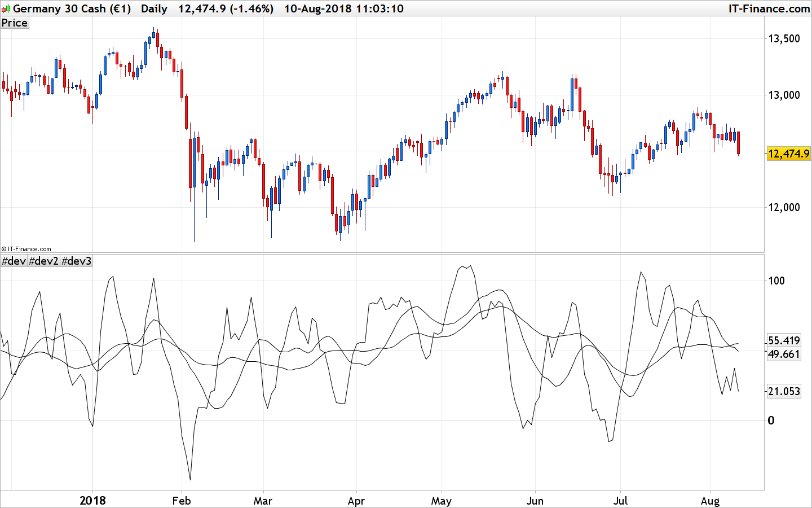Open the Daily timeframe selector

coord(153,8)
